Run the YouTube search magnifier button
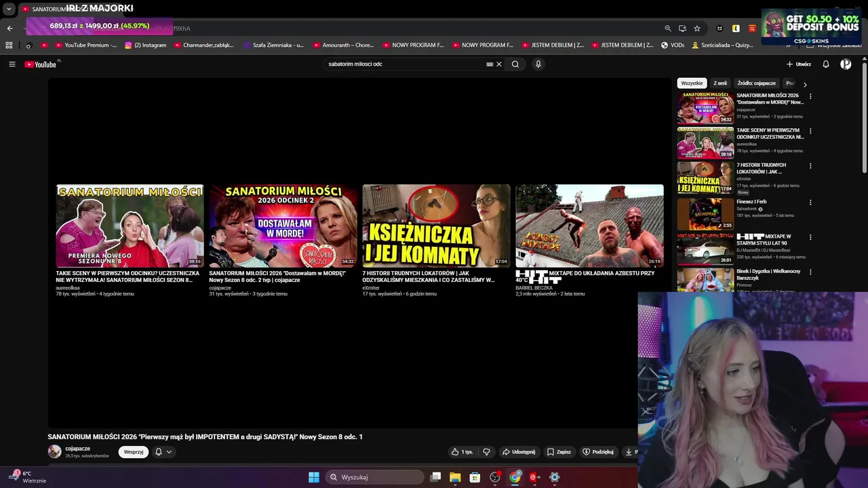This screenshot has width=868, height=488. [x=515, y=64]
